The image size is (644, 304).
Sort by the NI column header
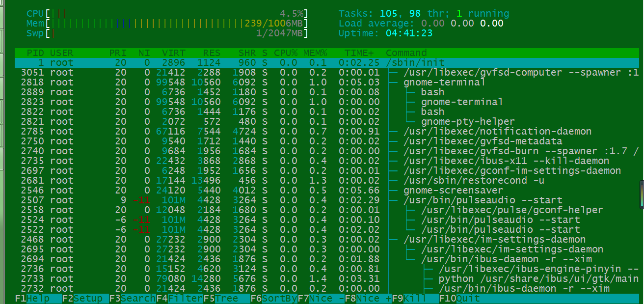pyautogui.click(x=144, y=53)
